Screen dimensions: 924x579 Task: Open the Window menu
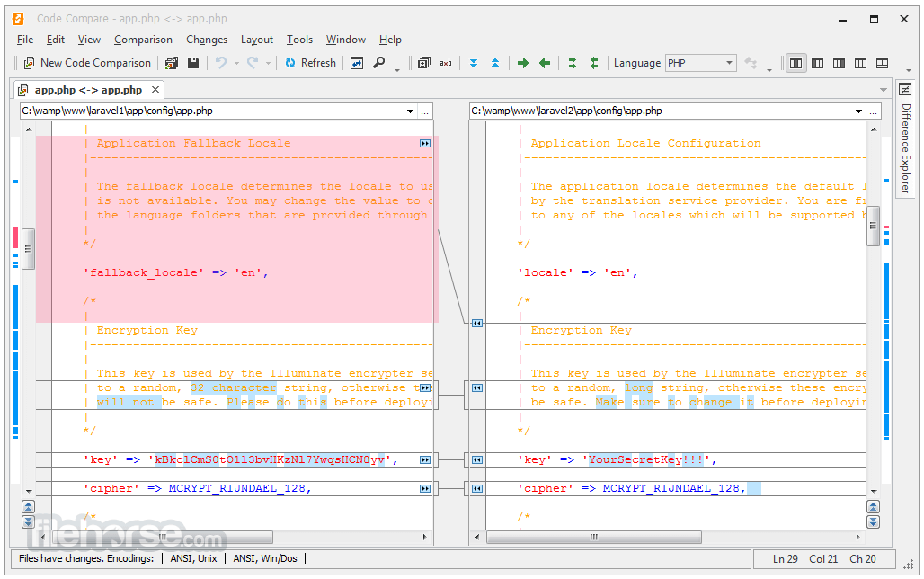click(346, 40)
